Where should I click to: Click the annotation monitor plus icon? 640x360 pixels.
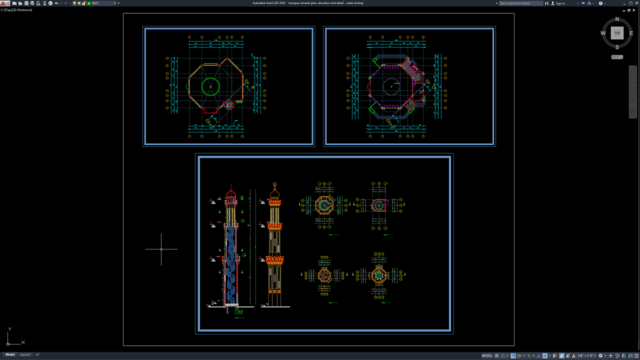[611, 356]
